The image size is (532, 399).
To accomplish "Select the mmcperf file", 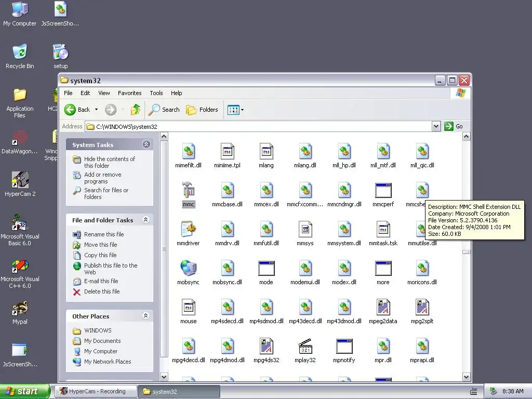I will click(x=383, y=195).
